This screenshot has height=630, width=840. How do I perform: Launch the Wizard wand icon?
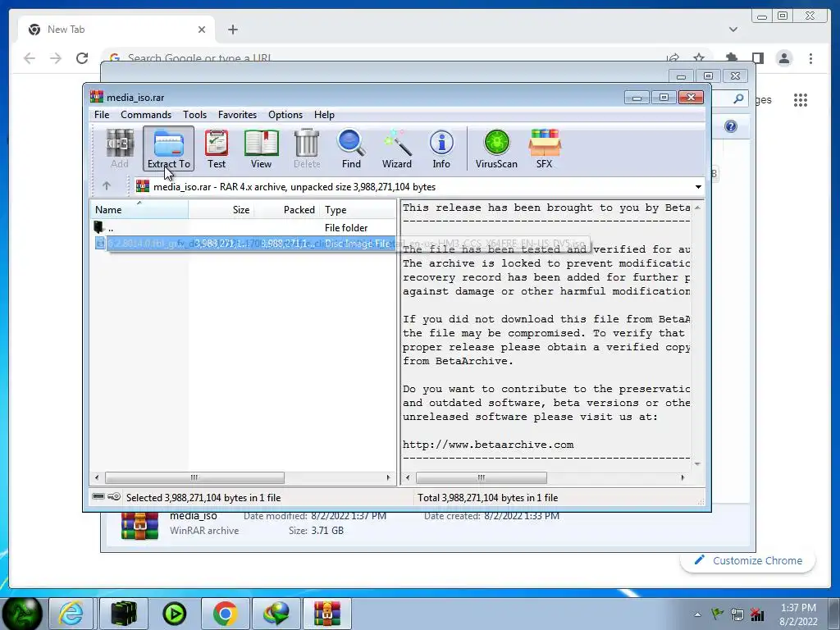397,149
